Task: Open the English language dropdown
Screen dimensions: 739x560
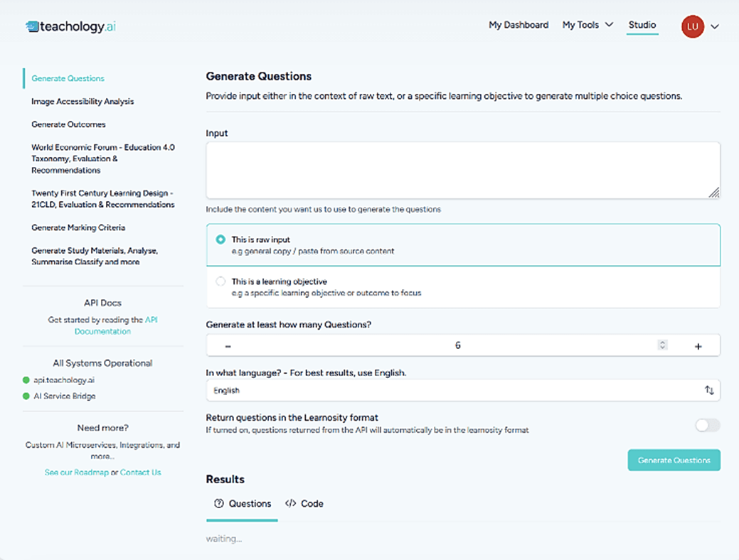Action: pos(462,390)
